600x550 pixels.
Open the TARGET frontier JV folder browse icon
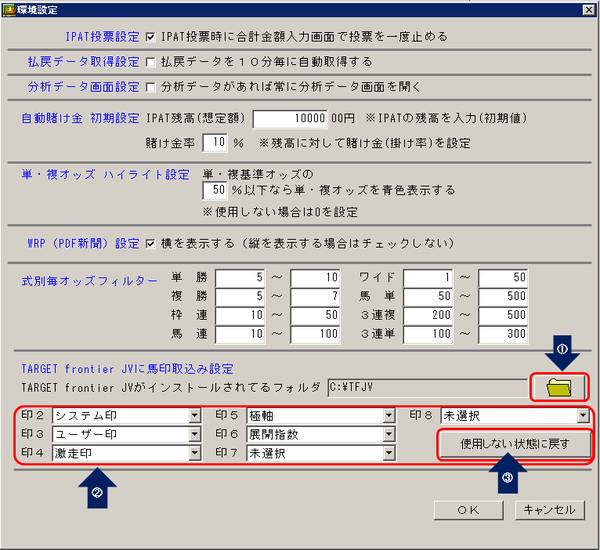coord(559,387)
